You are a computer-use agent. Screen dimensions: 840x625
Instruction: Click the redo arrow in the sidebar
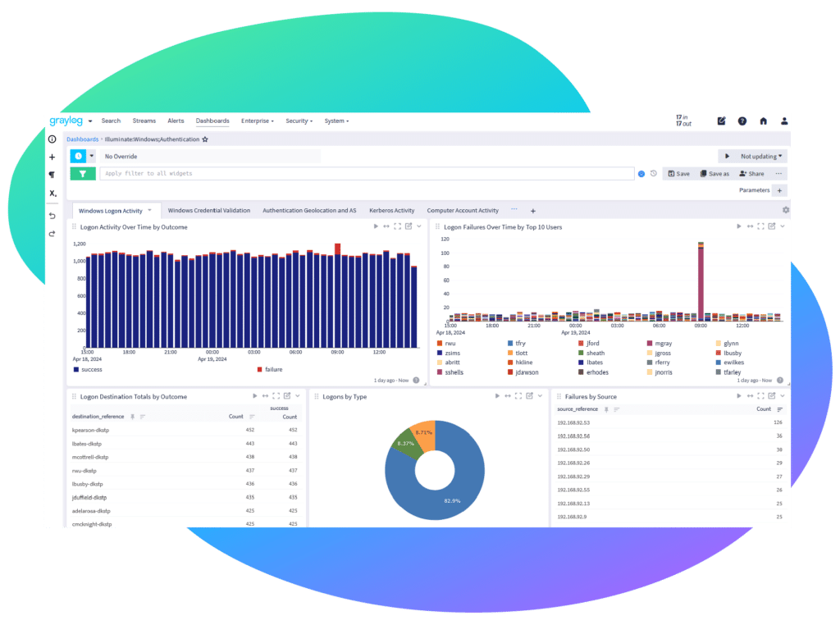(52, 233)
